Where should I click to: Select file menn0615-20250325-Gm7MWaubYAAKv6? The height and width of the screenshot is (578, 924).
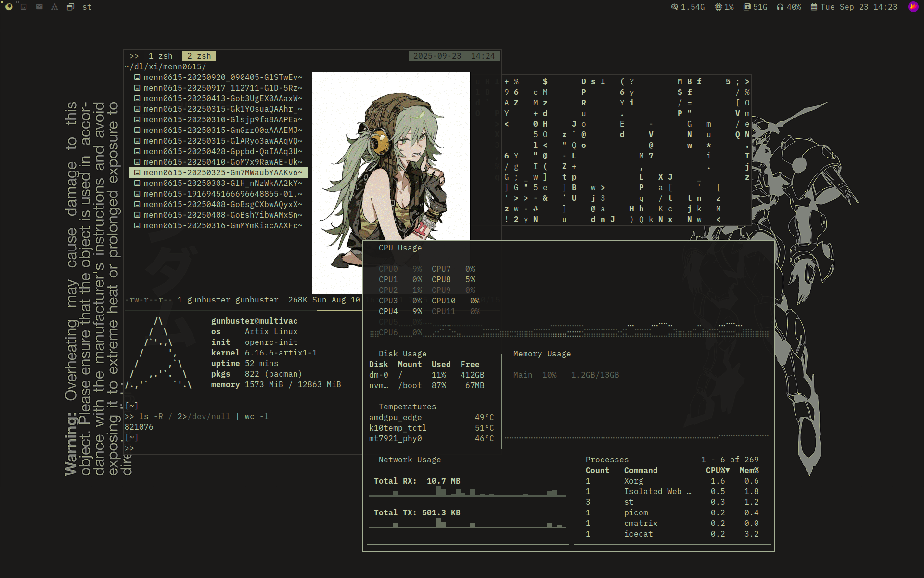[223, 172]
